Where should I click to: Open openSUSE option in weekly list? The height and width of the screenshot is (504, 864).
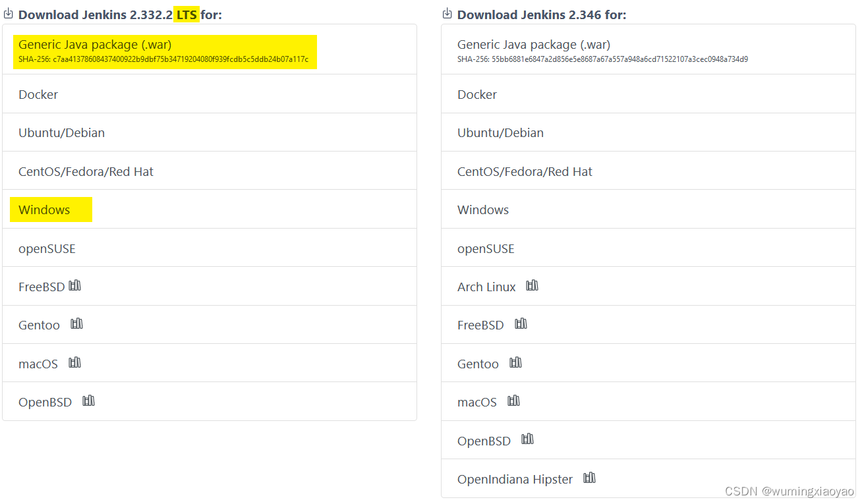[648, 248]
